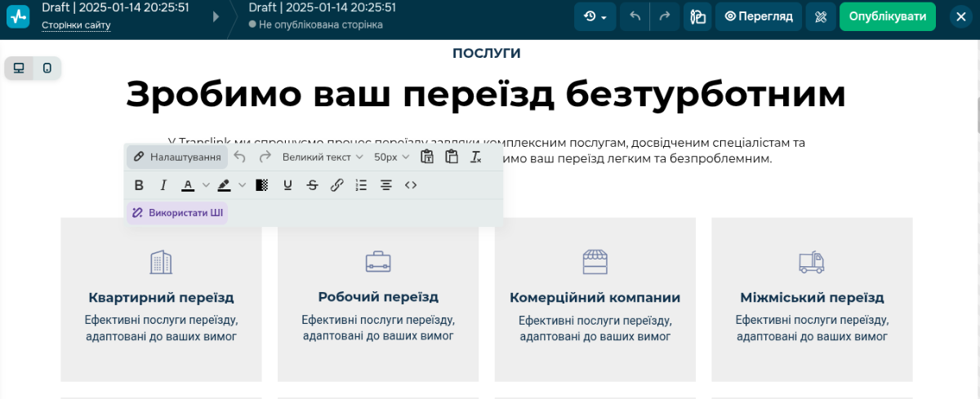The height and width of the screenshot is (399, 980).
Task: Click the Робочий переїзд briefcase icon
Action: tap(378, 262)
